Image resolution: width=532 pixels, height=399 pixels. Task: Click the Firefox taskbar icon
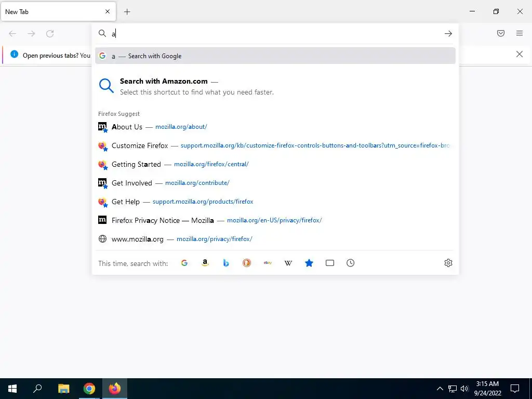point(115,389)
